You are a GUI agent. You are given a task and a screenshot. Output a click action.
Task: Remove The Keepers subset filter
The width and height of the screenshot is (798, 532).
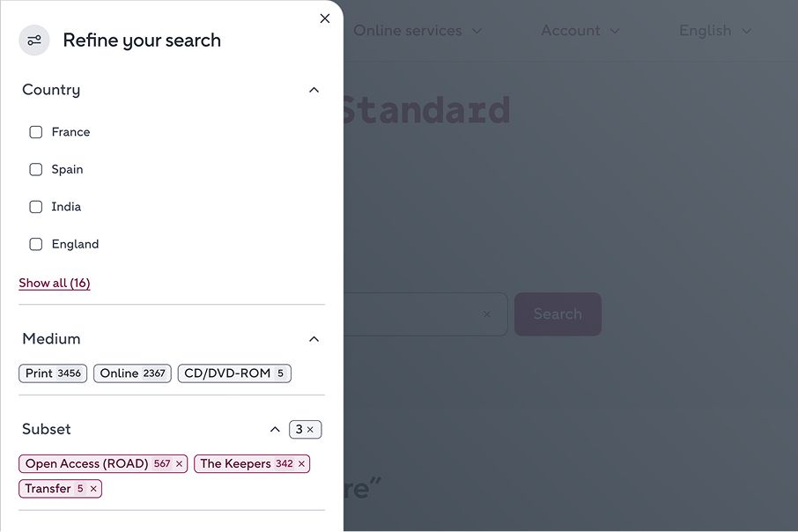click(300, 463)
